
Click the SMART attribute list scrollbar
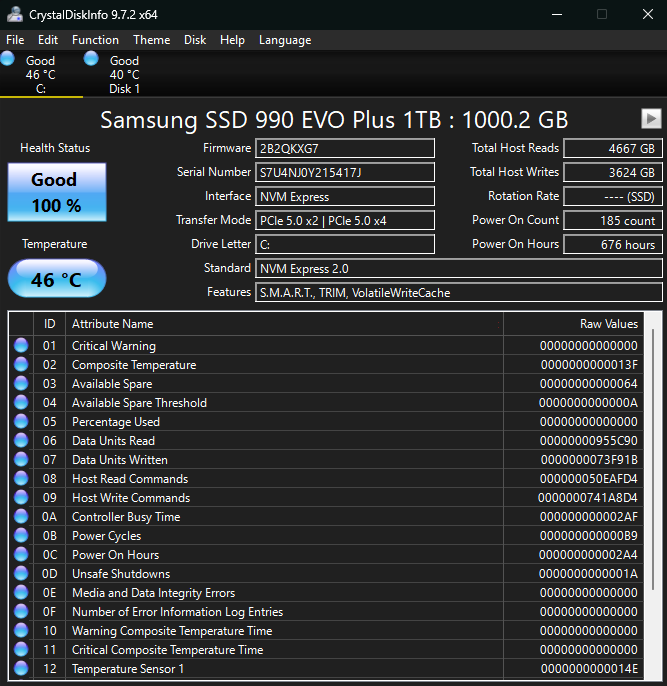coord(653,459)
